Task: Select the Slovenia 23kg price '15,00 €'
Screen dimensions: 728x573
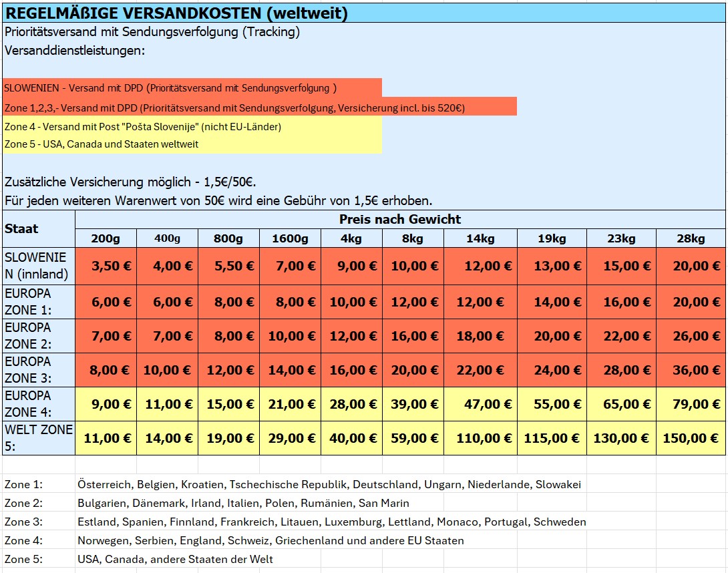Action: (621, 266)
